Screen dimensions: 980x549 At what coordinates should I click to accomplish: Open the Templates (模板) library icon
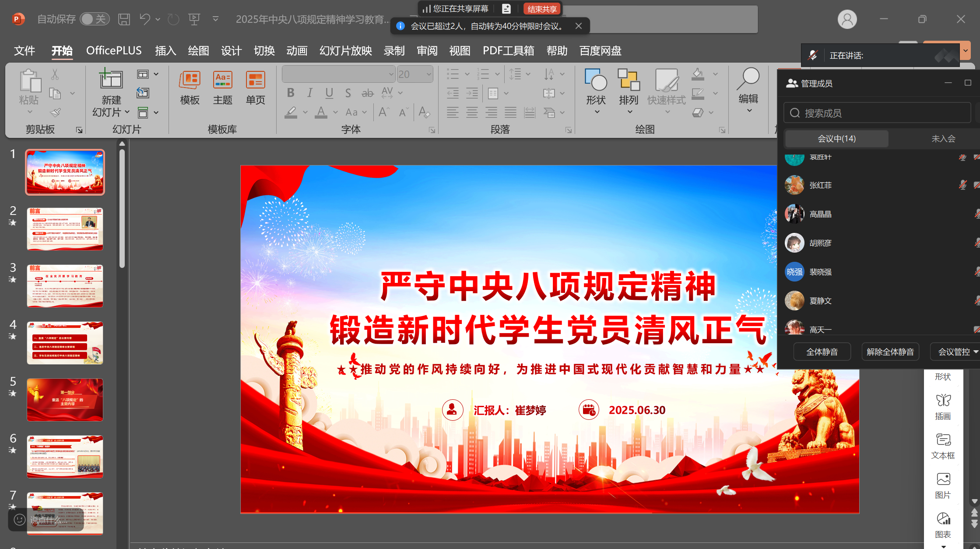click(x=190, y=81)
